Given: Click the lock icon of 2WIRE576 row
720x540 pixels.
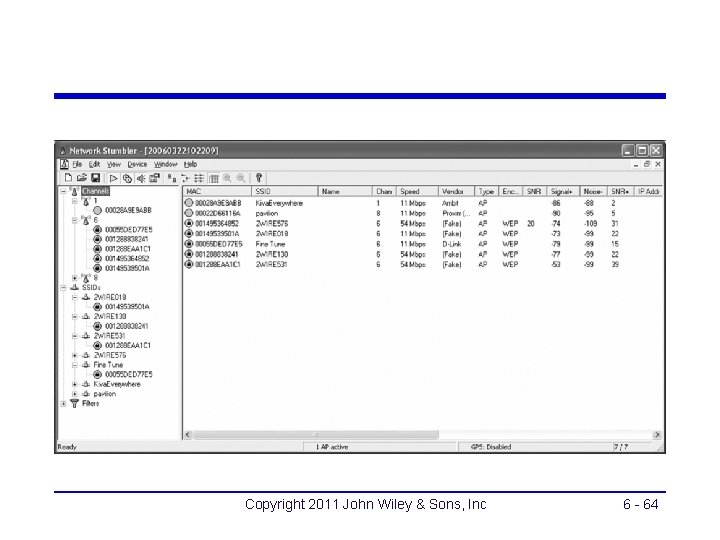Looking at the screenshot, I should (x=189, y=224).
